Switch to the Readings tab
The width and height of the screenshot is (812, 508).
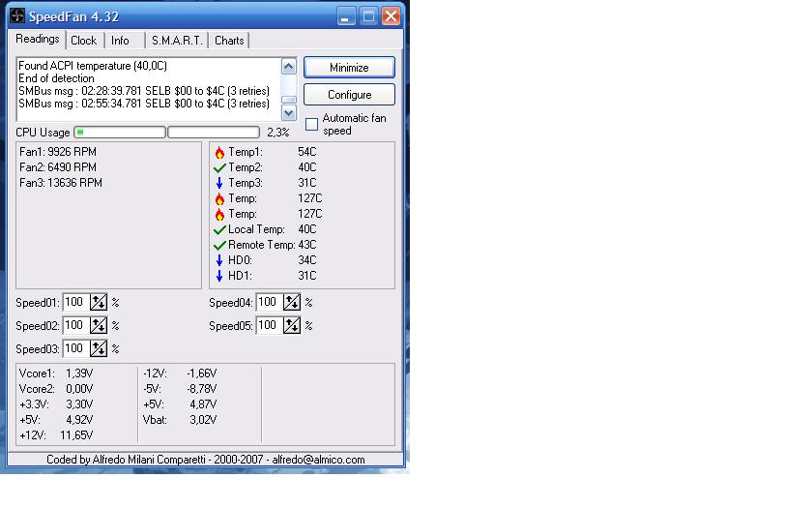click(x=38, y=39)
